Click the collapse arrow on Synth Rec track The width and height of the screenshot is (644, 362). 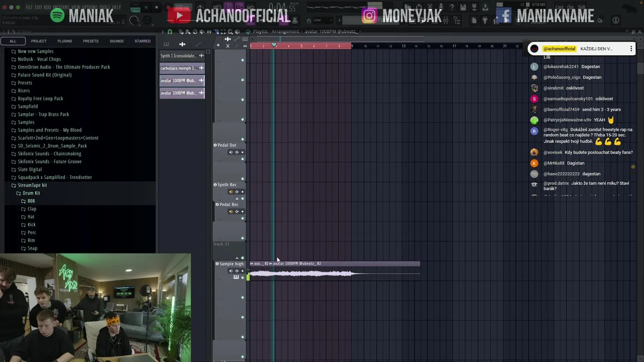coord(237,199)
